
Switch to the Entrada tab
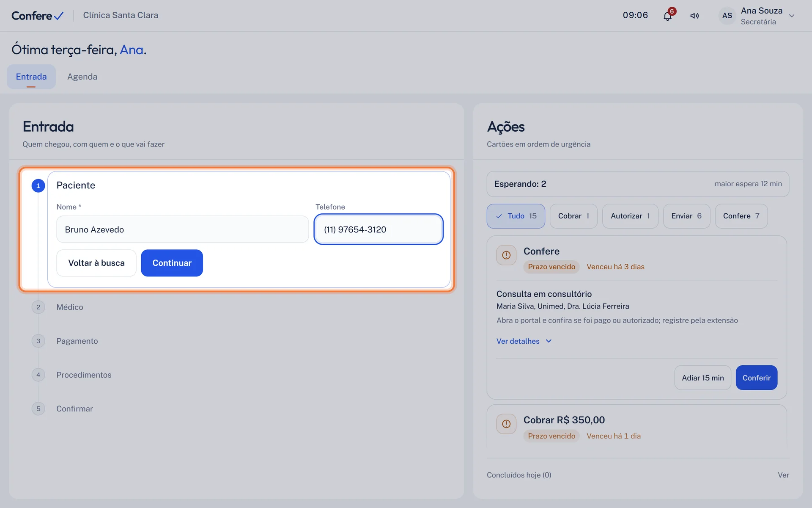coord(31,77)
